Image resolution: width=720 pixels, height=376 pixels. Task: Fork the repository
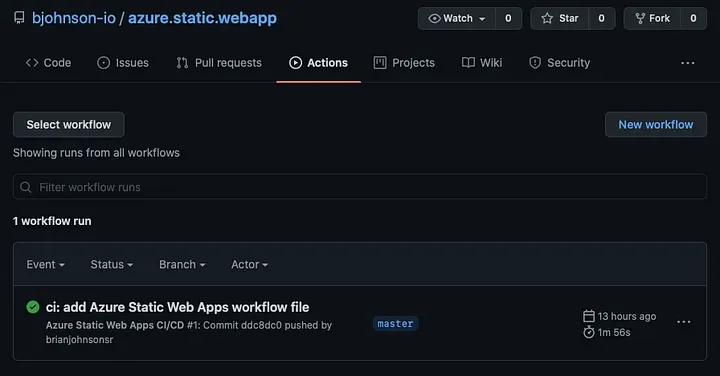[652, 18]
